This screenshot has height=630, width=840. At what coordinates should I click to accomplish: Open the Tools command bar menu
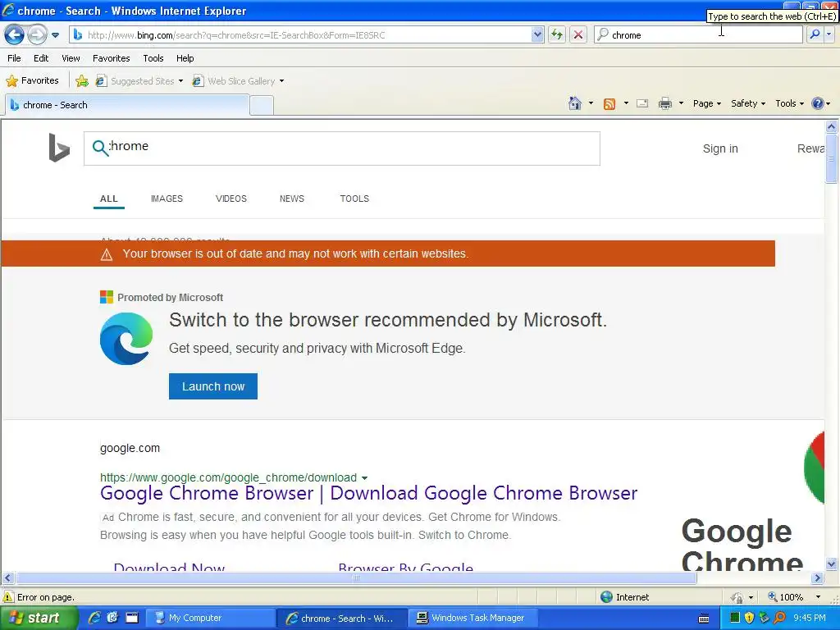point(790,103)
